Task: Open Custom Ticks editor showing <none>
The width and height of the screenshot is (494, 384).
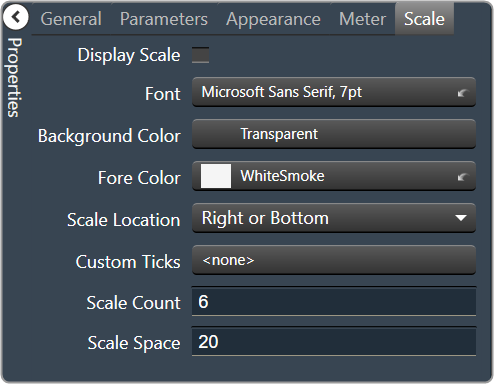Action: coord(334,260)
